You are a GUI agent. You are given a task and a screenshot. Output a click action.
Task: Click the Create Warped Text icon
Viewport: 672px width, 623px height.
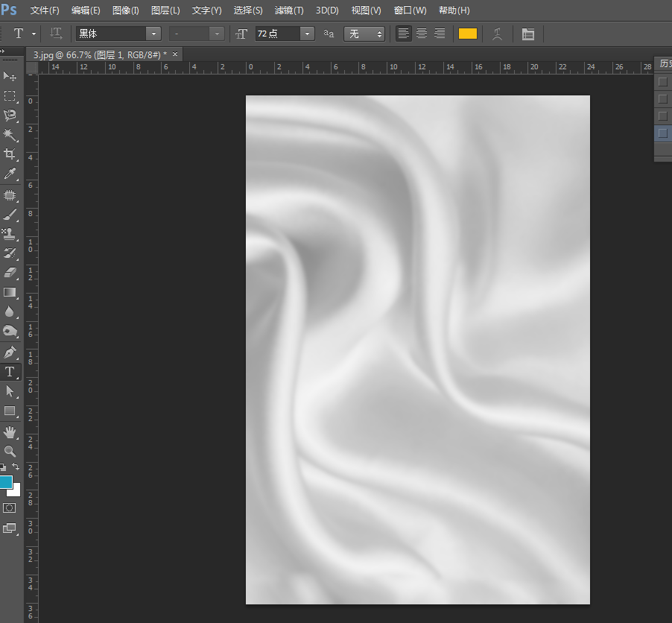tap(497, 34)
